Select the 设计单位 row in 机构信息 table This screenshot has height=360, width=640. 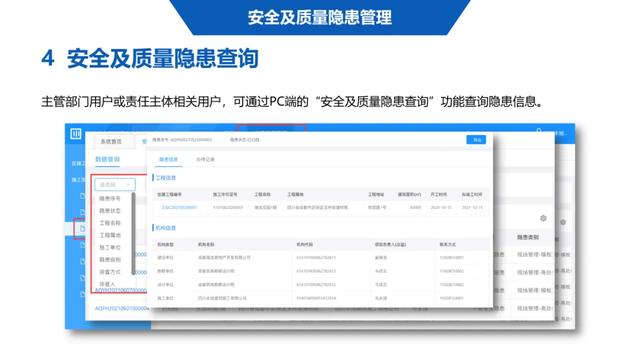[320, 284]
